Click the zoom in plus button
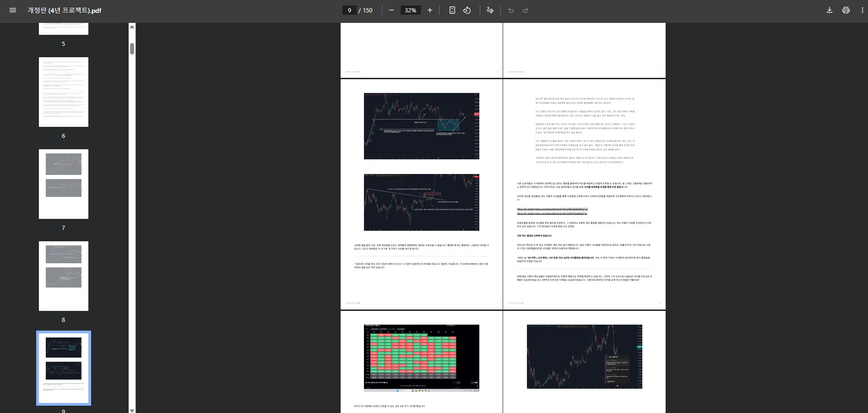 [429, 10]
